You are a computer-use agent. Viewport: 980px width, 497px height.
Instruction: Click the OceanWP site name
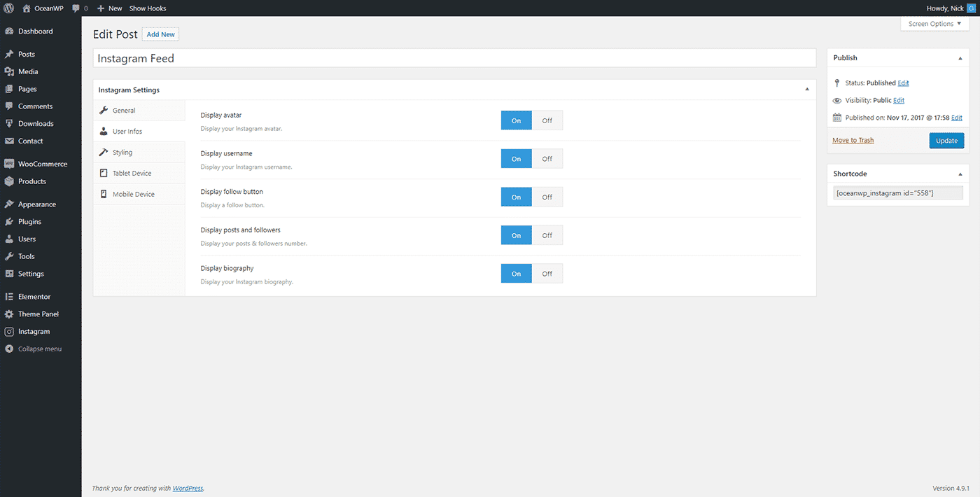48,8
